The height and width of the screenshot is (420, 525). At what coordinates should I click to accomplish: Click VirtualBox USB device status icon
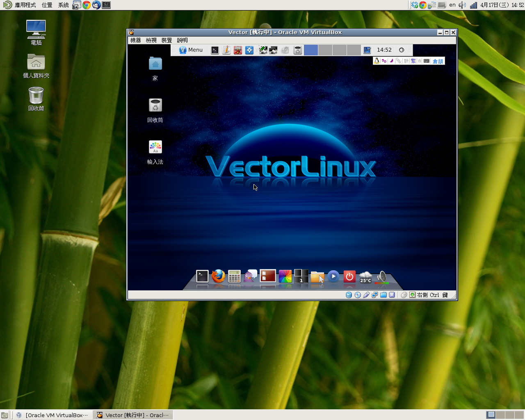coord(366,295)
